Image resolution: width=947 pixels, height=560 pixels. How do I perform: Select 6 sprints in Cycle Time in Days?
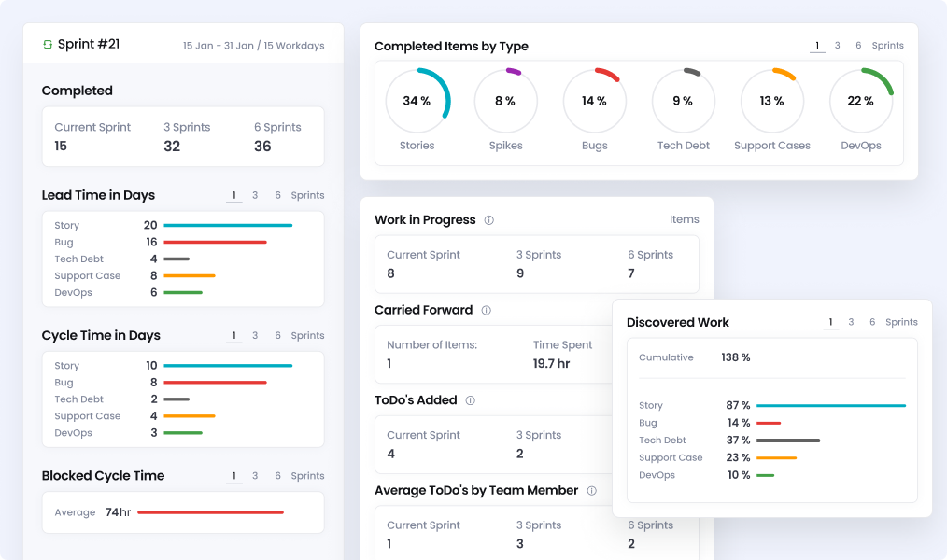277,336
